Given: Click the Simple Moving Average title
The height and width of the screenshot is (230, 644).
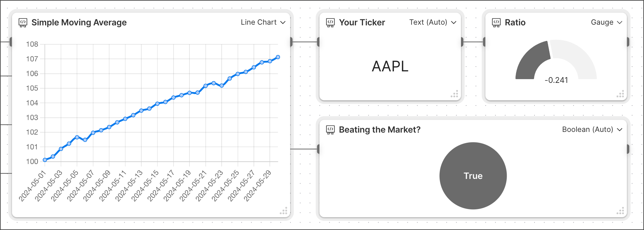Looking at the screenshot, I should tap(79, 23).
